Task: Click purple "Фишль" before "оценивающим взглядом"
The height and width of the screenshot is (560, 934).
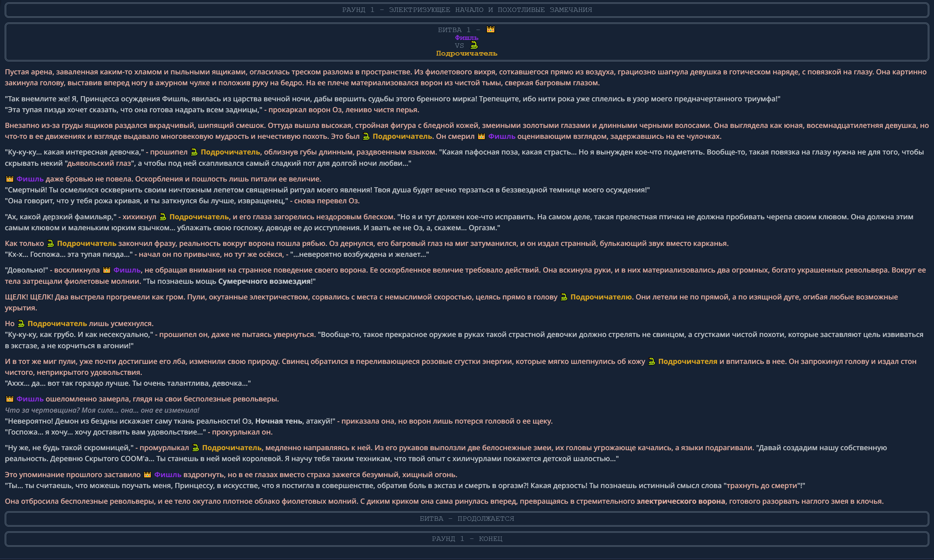Action: click(x=502, y=136)
